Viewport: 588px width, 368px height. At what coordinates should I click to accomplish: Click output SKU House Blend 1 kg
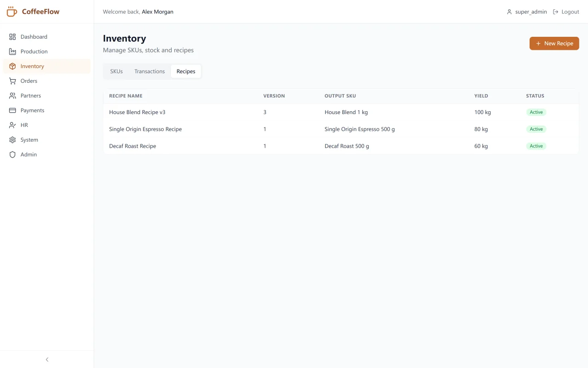point(346,112)
